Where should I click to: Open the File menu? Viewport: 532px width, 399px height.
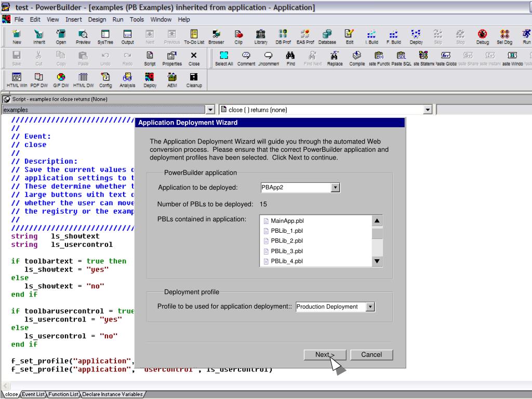pyautogui.click(x=19, y=19)
